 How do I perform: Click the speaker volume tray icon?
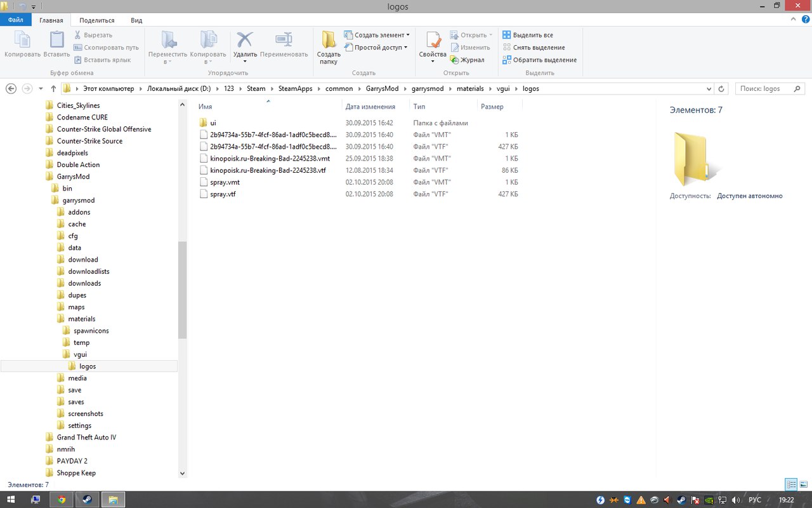point(736,500)
